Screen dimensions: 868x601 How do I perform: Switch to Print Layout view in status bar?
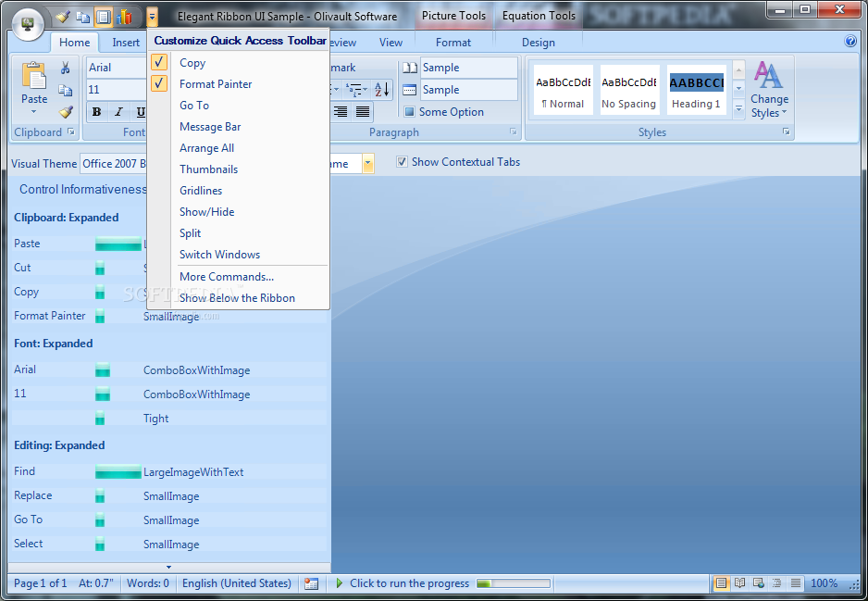coord(721,583)
